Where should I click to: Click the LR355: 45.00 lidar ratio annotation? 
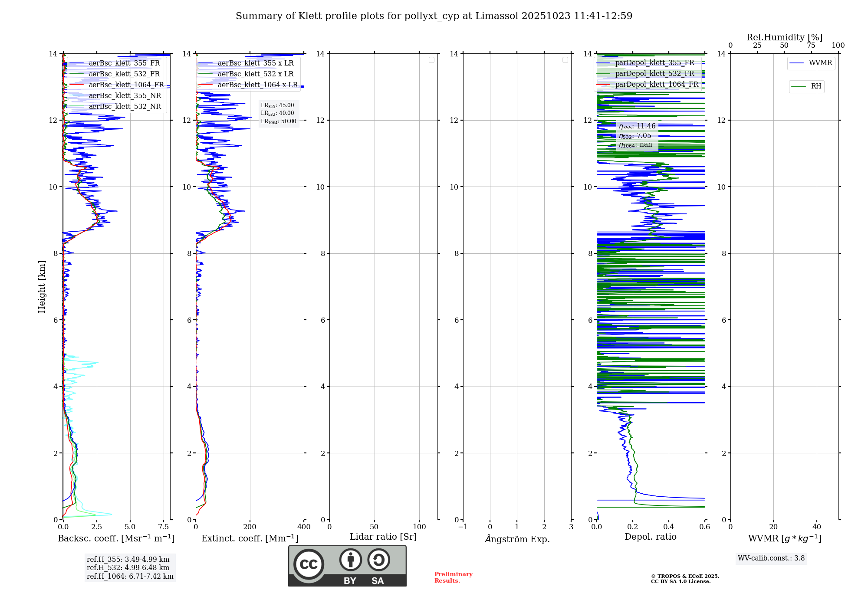click(x=277, y=105)
